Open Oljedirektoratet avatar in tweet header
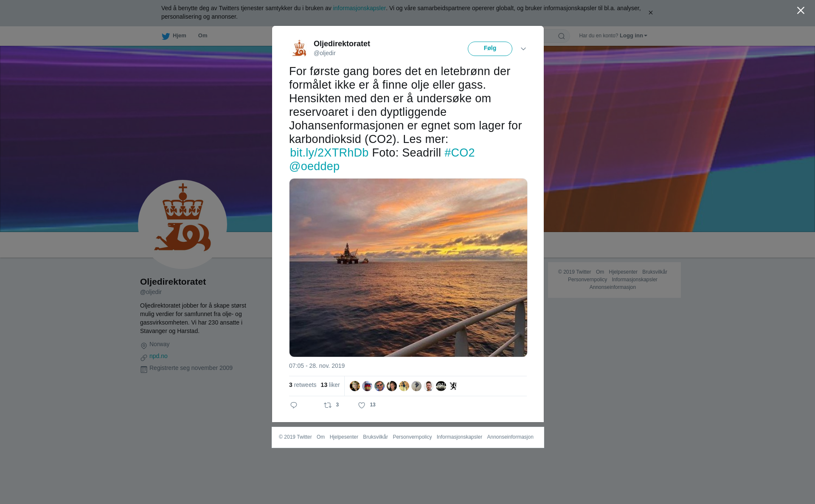The width and height of the screenshot is (815, 504). point(299,48)
